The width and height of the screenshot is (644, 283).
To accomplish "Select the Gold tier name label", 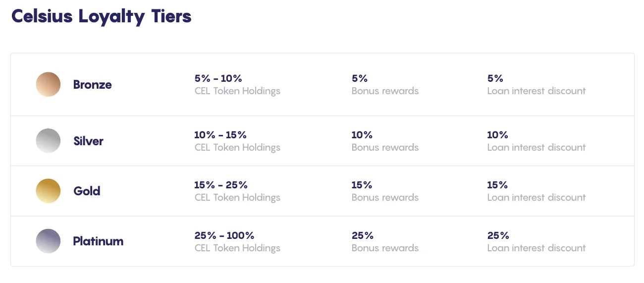I will pyautogui.click(x=87, y=191).
